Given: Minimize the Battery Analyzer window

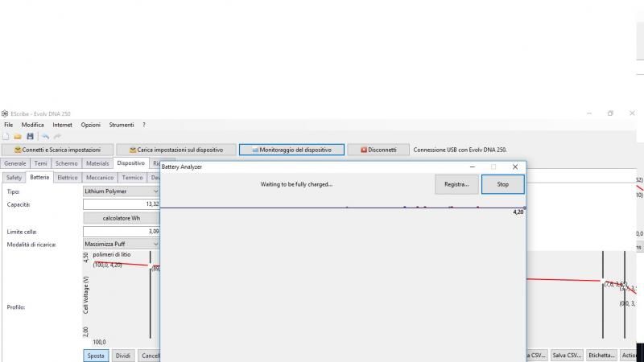Looking at the screenshot, I should 473,167.
